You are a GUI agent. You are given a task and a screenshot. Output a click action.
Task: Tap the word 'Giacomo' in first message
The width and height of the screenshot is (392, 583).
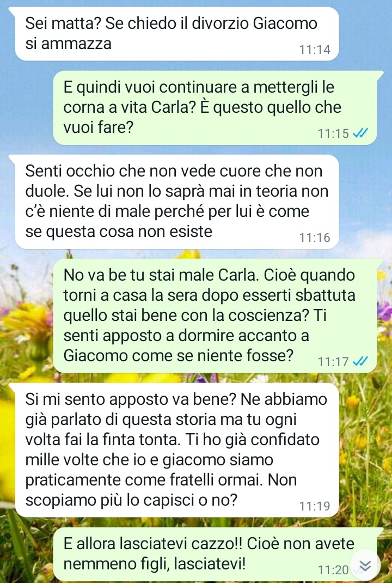tap(285, 23)
